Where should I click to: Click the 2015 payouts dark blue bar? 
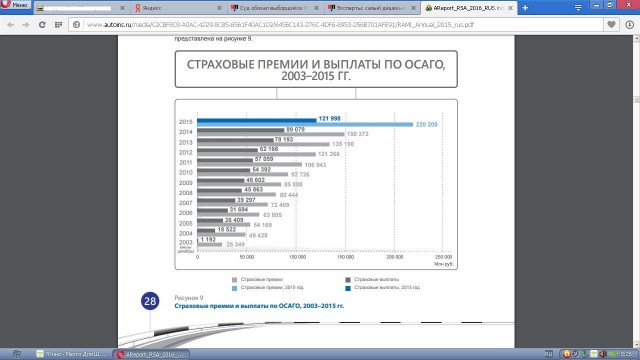click(x=256, y=120)
